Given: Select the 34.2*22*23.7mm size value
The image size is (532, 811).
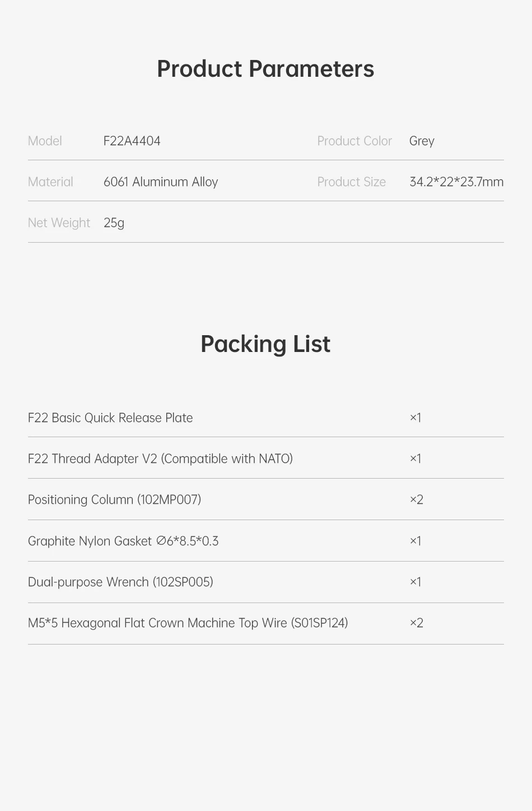Looking at the screenshot, I should pyautogui.click(x=456, y=182).
